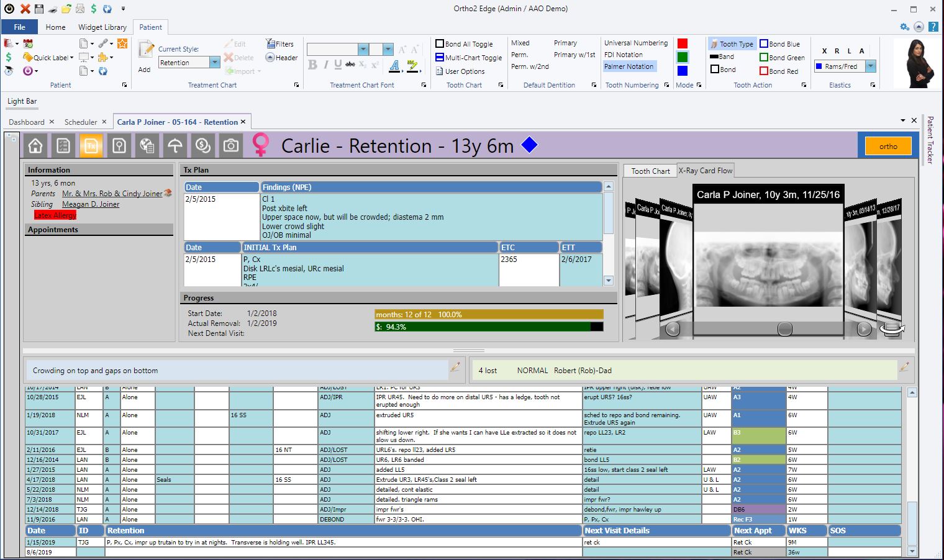
Task: Open the patient Home icon
Action: (x=35, y=146)
